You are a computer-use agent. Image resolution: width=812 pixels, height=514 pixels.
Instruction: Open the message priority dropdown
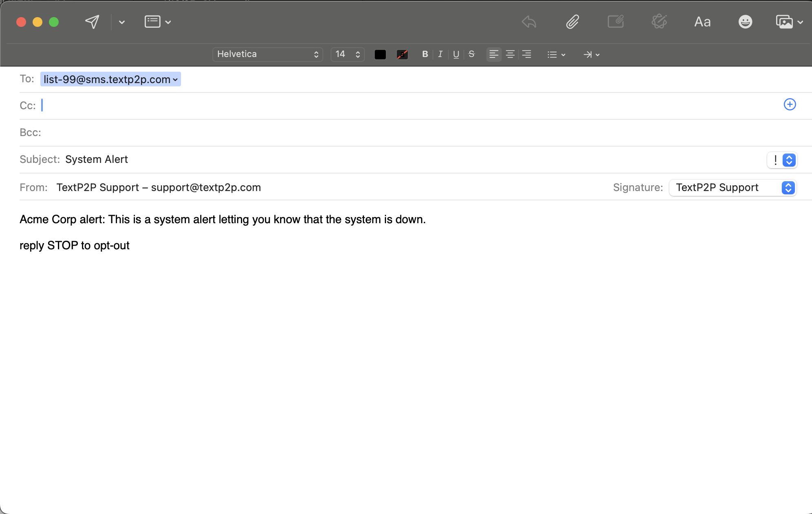(782, 160)
